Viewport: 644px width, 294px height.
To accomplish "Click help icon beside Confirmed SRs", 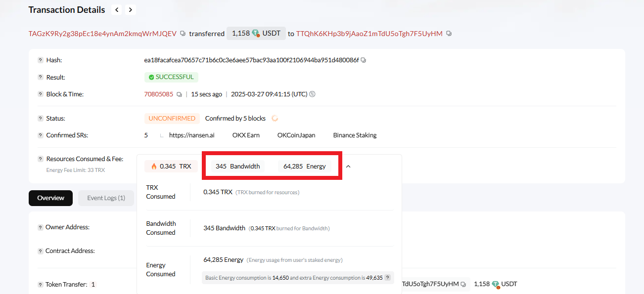I will [41, 135].
